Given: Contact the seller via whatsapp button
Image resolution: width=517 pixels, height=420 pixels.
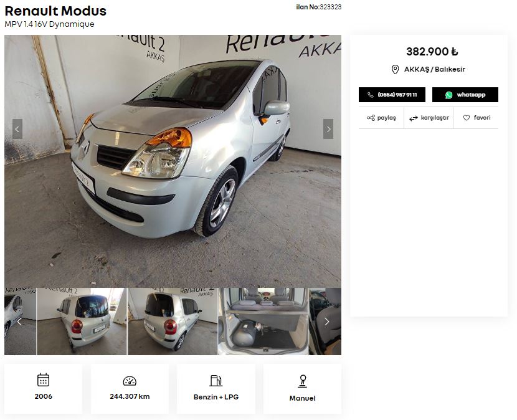Looking at the screenshot, I should coord(465,95).
